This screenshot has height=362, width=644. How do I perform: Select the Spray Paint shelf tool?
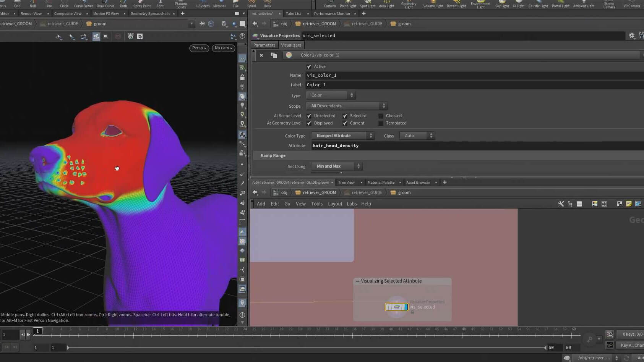(142, 4)
